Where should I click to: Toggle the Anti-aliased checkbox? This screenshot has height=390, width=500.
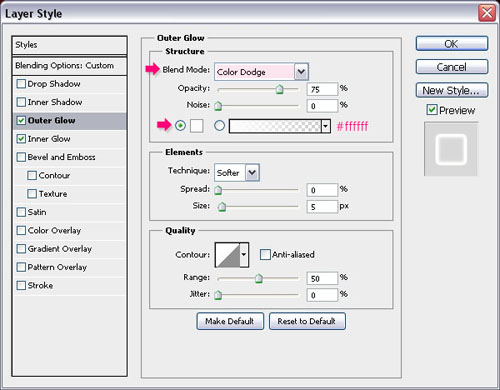[265, 255]
